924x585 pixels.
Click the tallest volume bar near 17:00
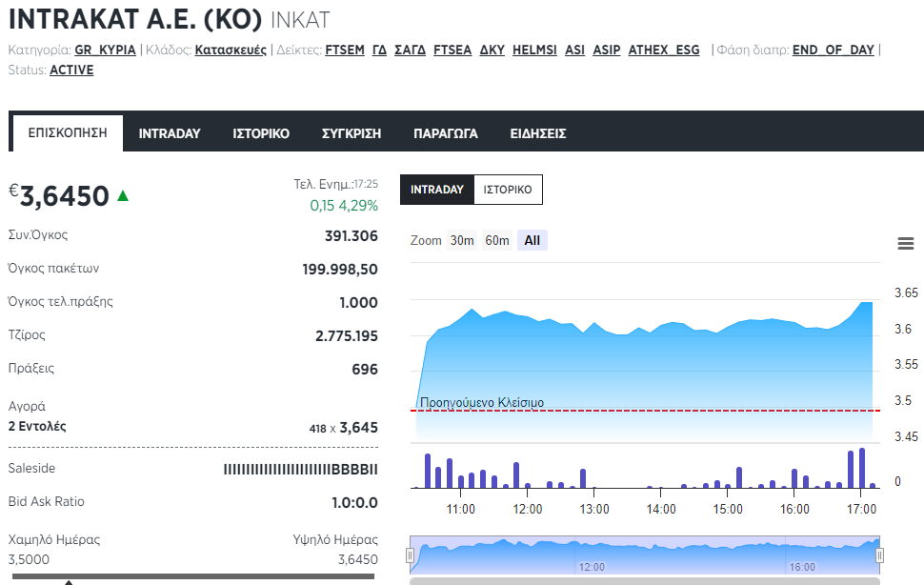click(x=862, y=469)
